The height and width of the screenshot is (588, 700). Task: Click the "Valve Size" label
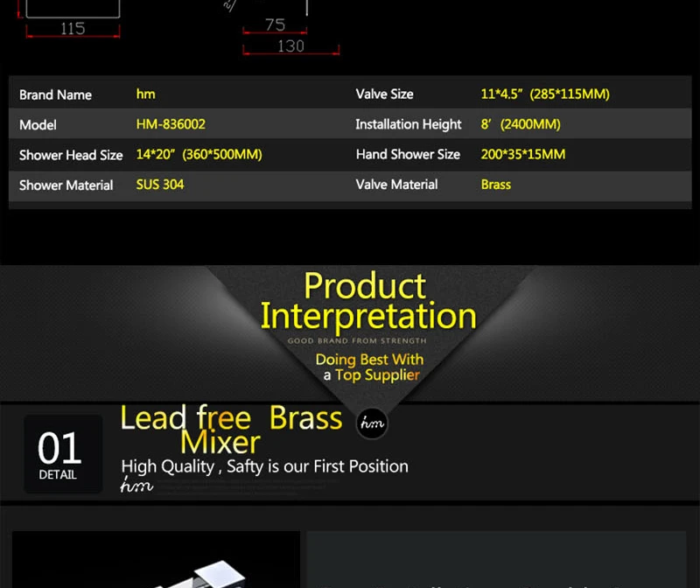coord(384,94)
